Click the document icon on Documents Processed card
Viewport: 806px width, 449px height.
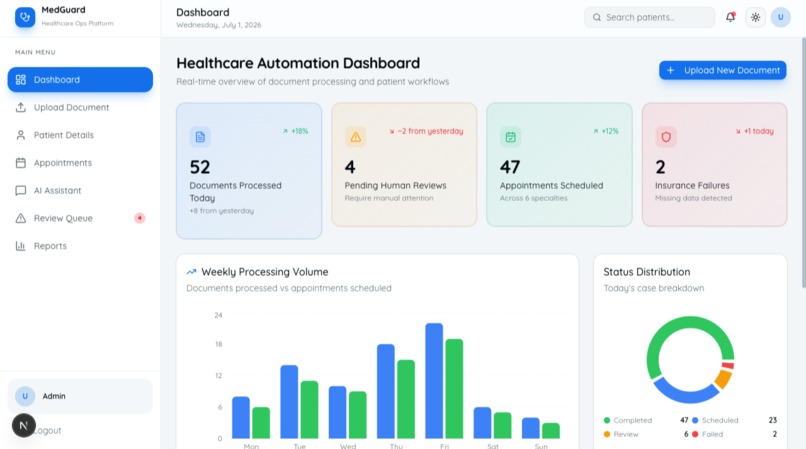click(x=200, y=137)
